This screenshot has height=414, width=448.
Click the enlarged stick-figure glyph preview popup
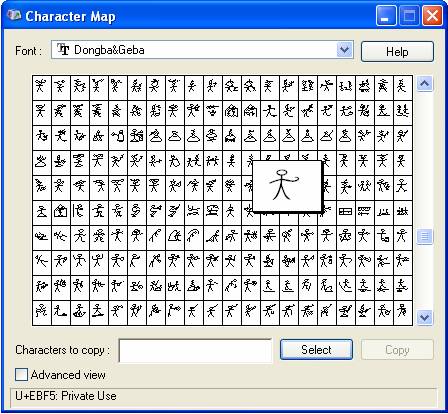(x=288, y=186)
